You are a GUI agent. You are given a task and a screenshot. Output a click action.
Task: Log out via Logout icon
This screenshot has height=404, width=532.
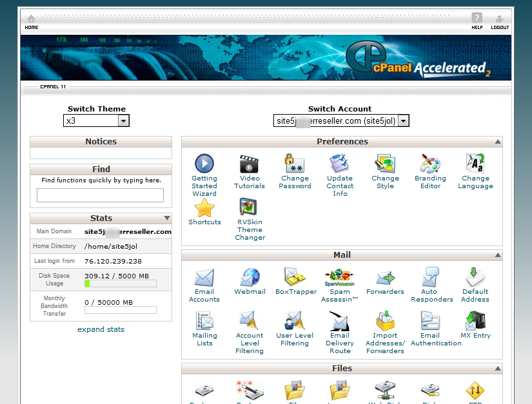pyautogui.click(x=500, y=22)
